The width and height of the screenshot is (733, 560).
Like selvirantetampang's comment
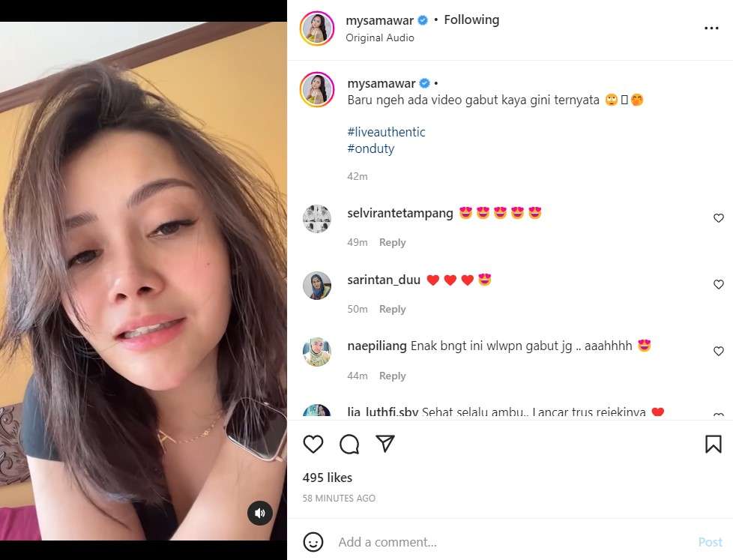tap(718, 218)
